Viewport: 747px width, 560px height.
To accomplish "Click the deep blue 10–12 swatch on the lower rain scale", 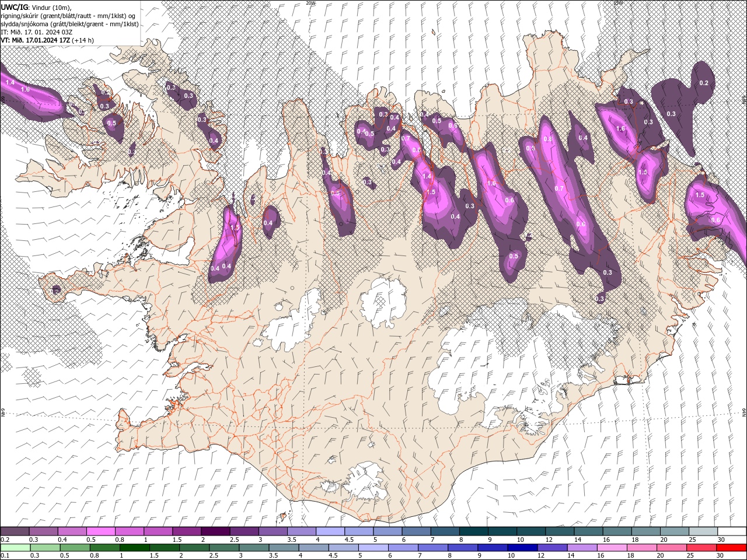I will click(x=522, y=547).
